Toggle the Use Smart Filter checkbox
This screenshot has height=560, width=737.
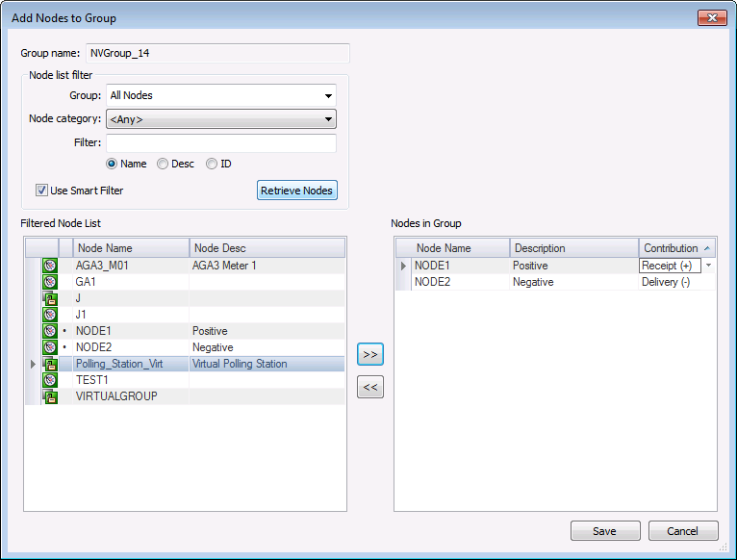coord(41,191)
